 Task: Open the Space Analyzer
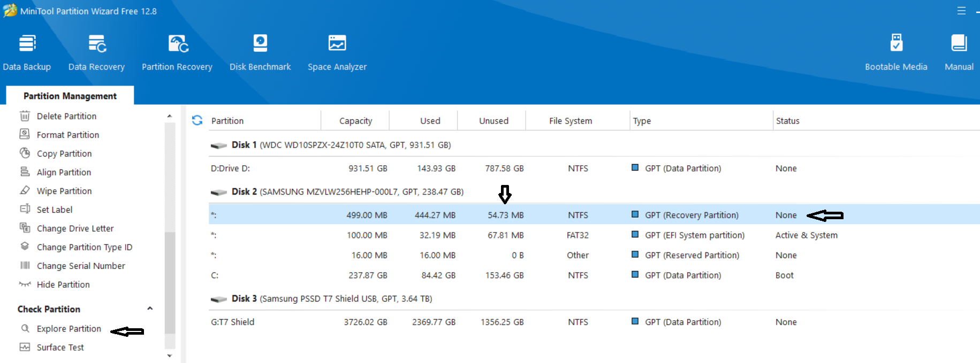coord(337,52)
